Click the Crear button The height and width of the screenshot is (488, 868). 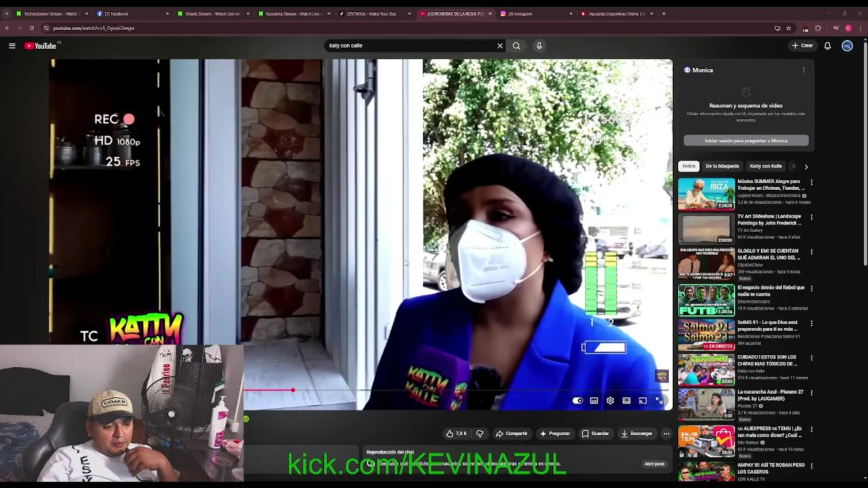point(802,45)
